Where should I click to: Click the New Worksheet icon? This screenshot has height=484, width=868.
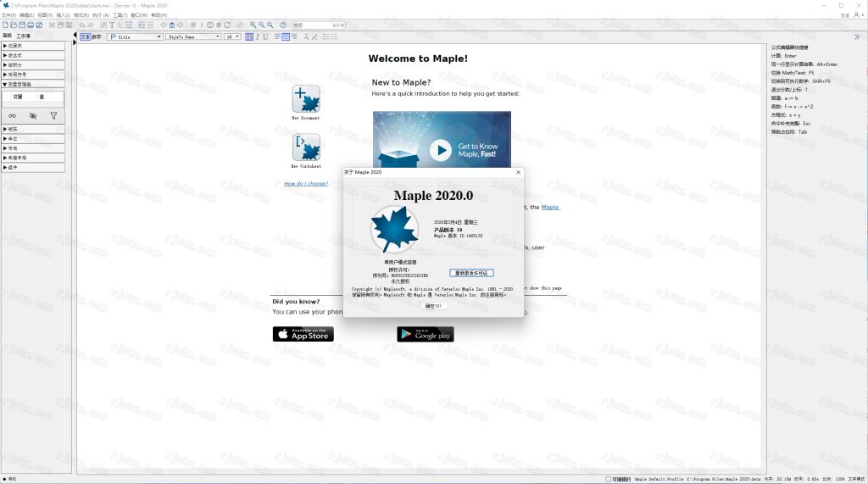pos(306,147)
